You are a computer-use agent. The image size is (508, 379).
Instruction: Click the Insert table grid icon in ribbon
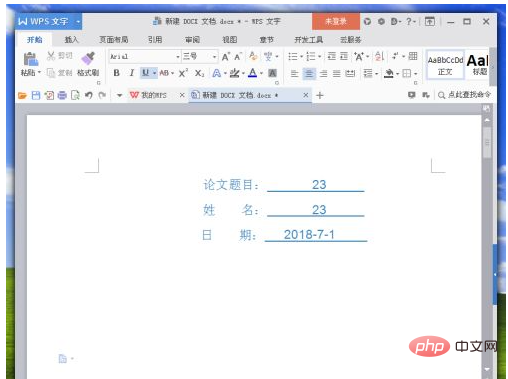pos(413,56)
